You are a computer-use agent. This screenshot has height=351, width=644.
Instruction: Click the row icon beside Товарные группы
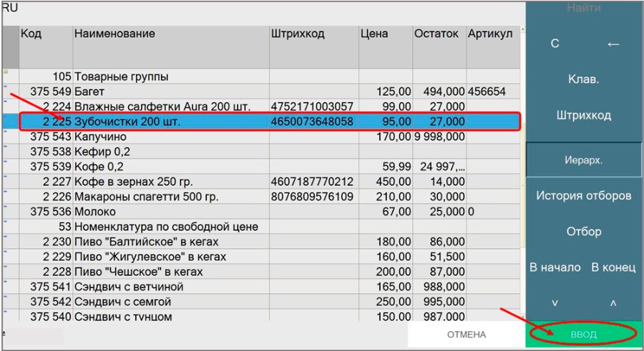click(6, 71)
